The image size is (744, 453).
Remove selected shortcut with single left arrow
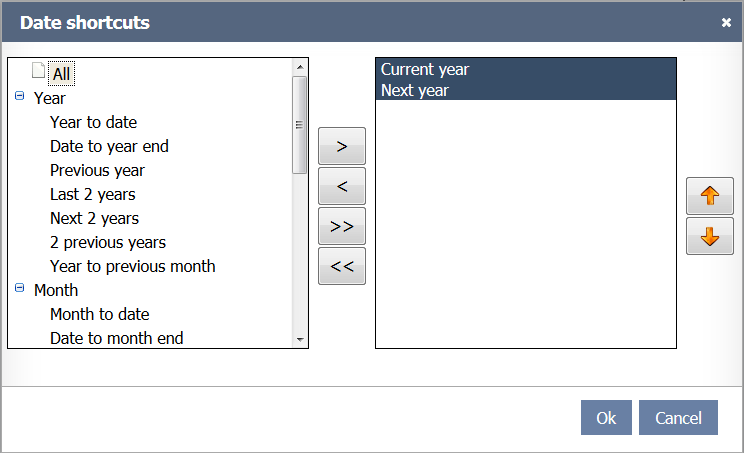(x=342, y=186)
